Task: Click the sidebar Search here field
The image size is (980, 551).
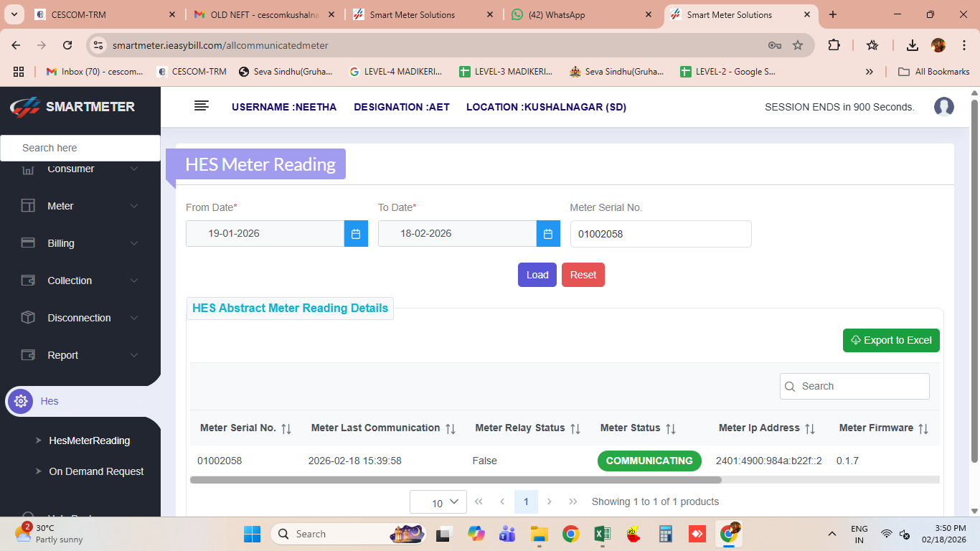Action: tap(80, 148)
